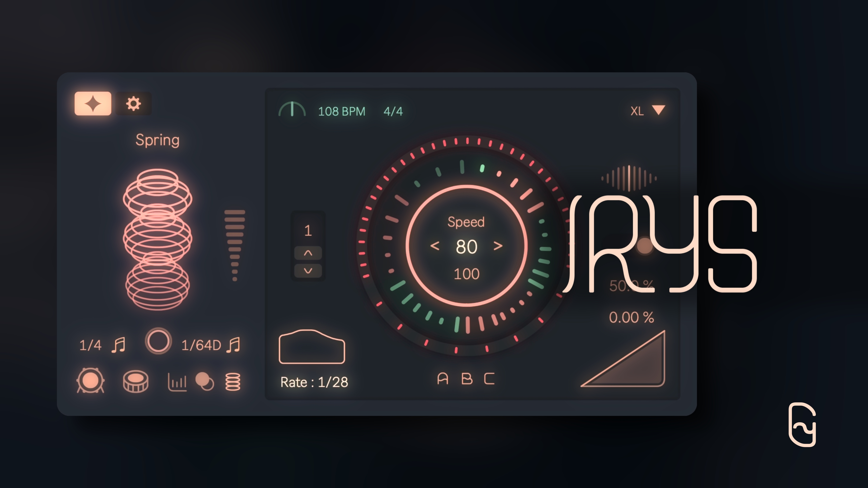Click the vertical level bar slider

235,245
